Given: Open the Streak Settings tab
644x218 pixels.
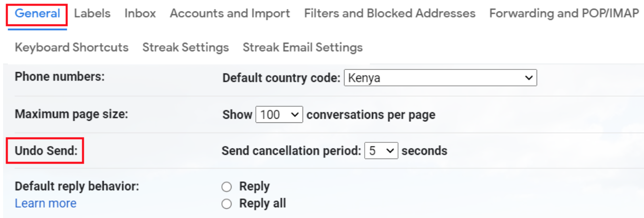Looking at the screenshot, I should pos(185,47).
